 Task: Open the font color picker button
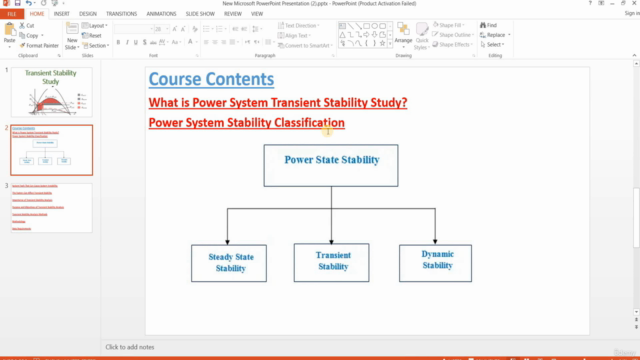(190, 42)
